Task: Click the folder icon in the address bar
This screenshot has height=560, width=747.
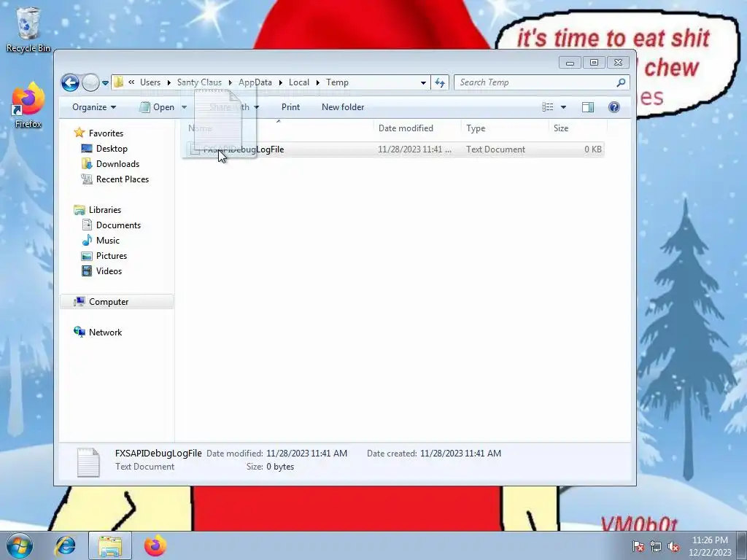Action: tap(118, 82)
